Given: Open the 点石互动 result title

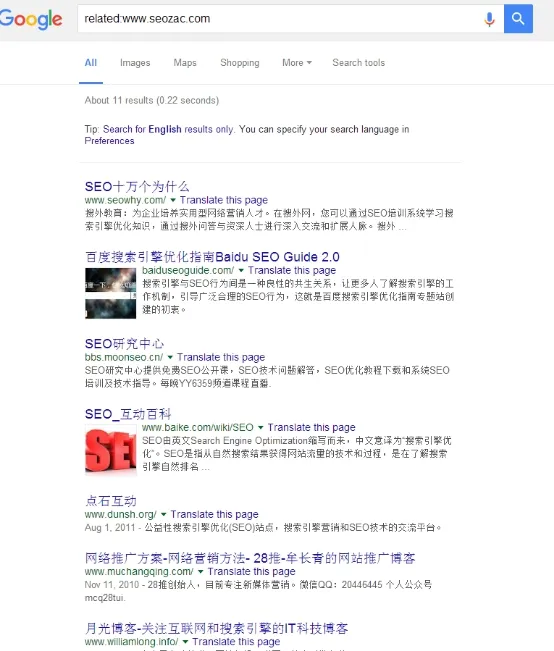Looking at the screenshot, I should pyautogui.click(x=110, y=501).
